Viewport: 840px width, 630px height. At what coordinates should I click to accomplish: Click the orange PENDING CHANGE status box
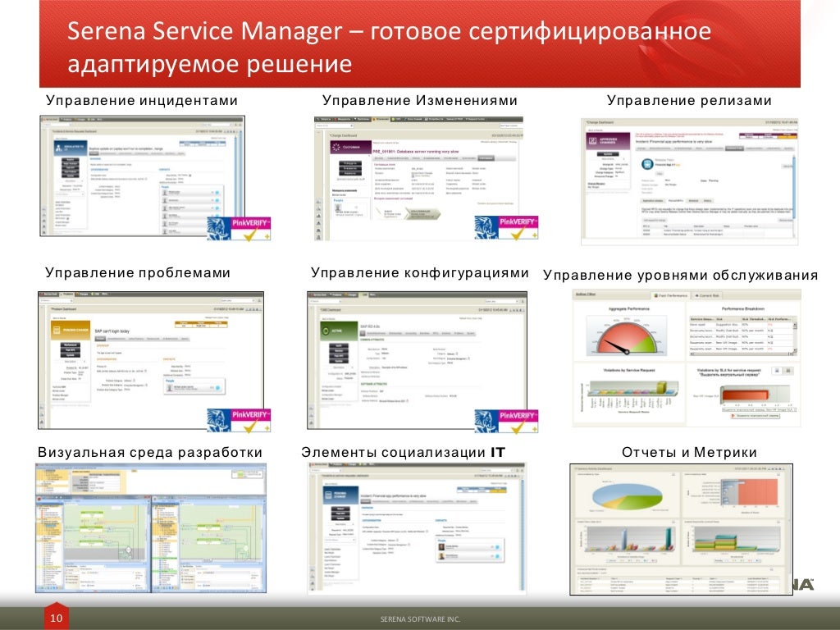71,330
